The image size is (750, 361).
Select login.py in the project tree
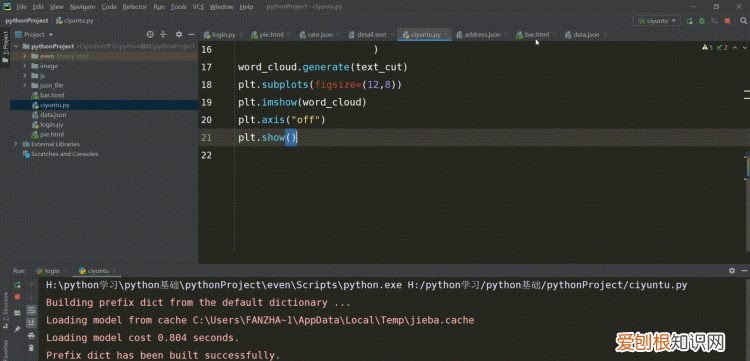pyautogui.click(x=52, y=124)
